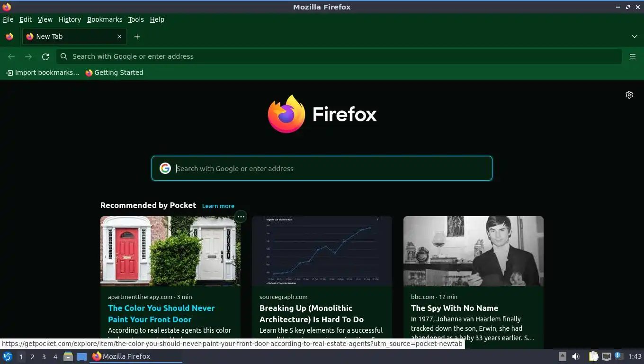
Task: Click sourcegraph.com source text
Action: tap(284, 297)
